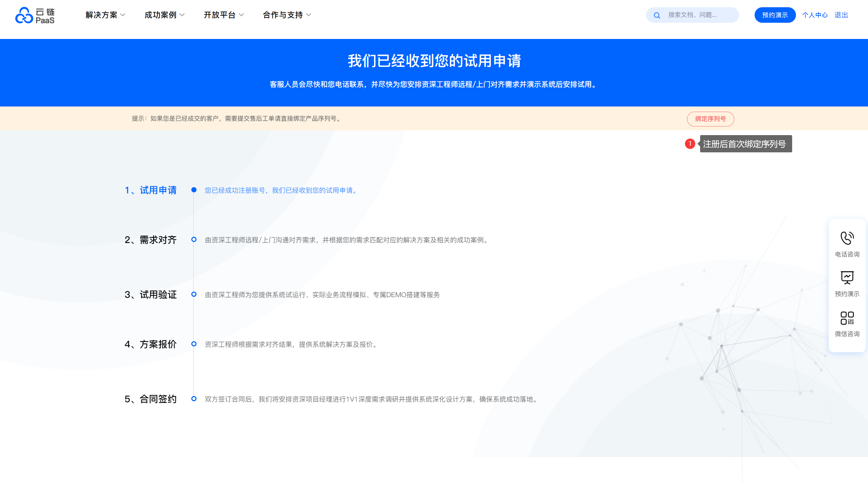The width and height of the screenshot is (868, 486).
Task: Click the 合同签约 step circle marker
Action: pyautogui.click(x=194, y=399)
